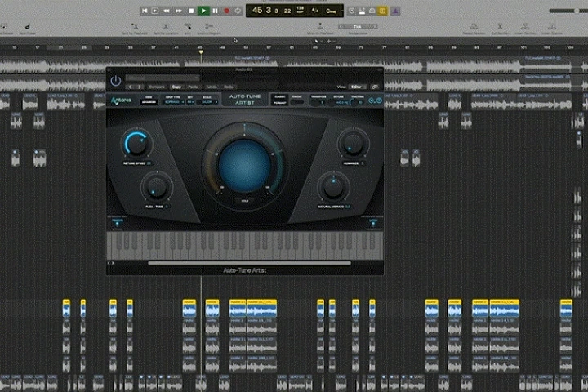Toggle the plugin power bypass button

pos(115,80)
